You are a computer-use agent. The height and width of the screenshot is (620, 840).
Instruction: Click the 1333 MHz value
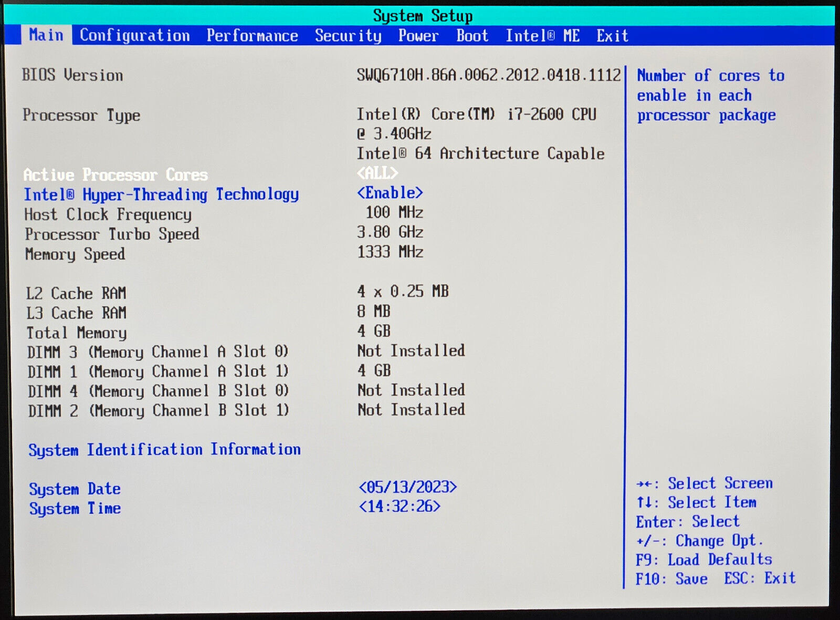390,252
